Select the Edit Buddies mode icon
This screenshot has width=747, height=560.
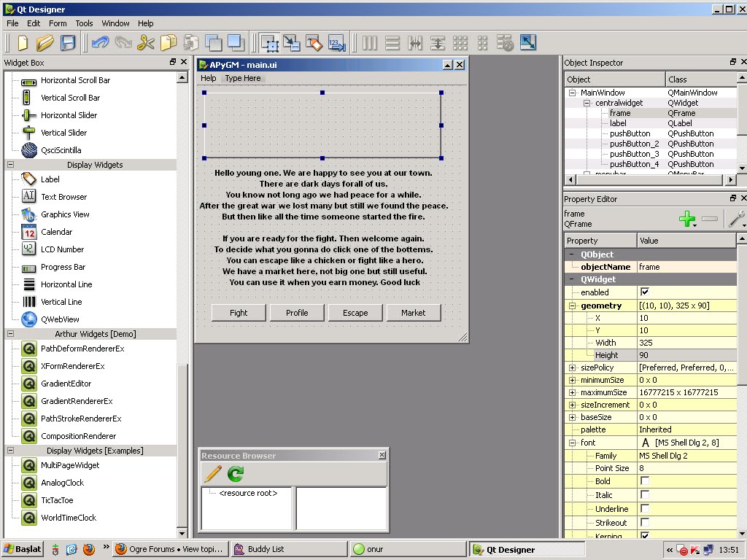pos(314,43)
